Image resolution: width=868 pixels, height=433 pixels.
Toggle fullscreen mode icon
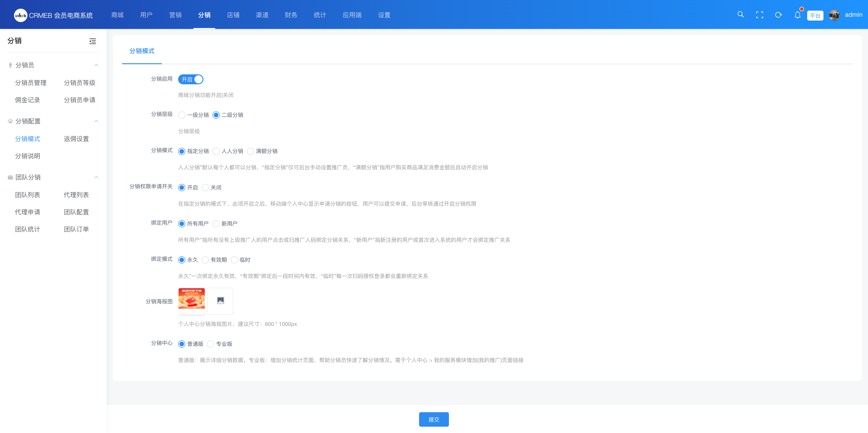[759, 15]
